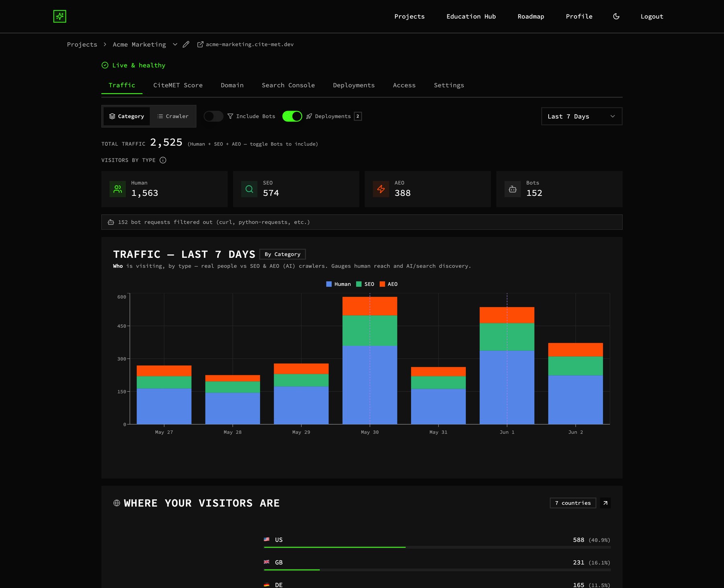724x588 pixels.
Task: Click the globe icon beside Where Your Visitors Are
Action: click(x=117, y=503)
